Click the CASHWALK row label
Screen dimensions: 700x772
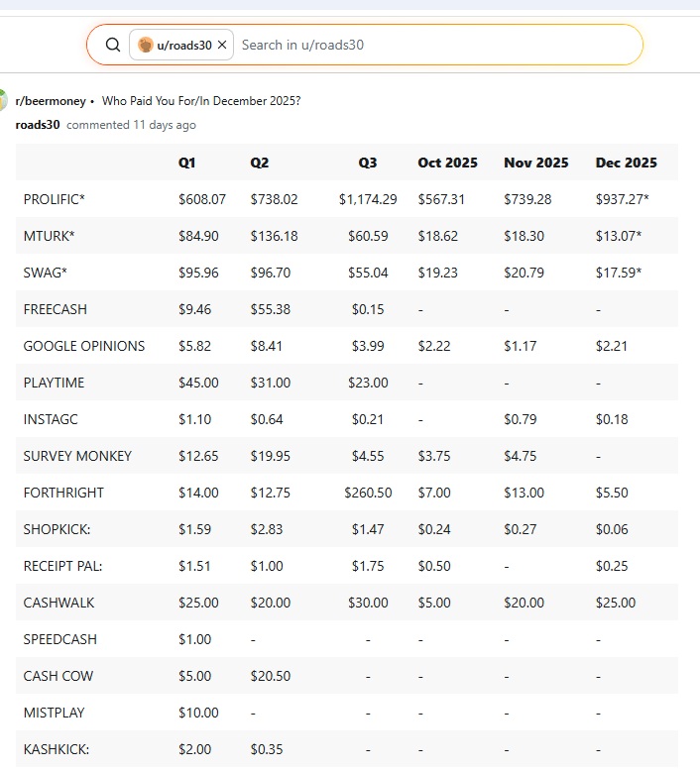pyautogui.click(x=59, y=603)
